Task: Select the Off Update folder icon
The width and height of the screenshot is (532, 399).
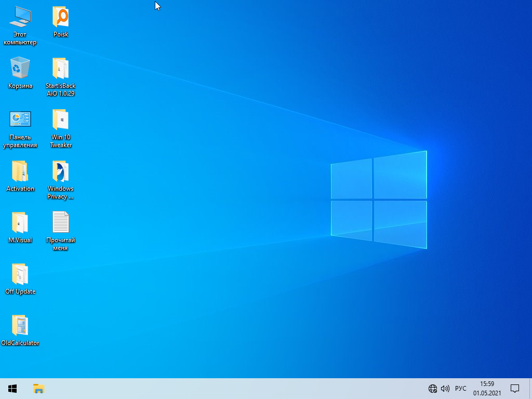Action: coord(20,274)
